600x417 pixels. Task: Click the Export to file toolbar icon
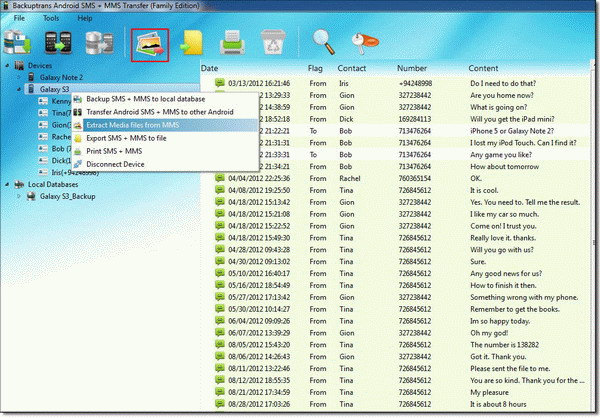(x=192, y=43)
